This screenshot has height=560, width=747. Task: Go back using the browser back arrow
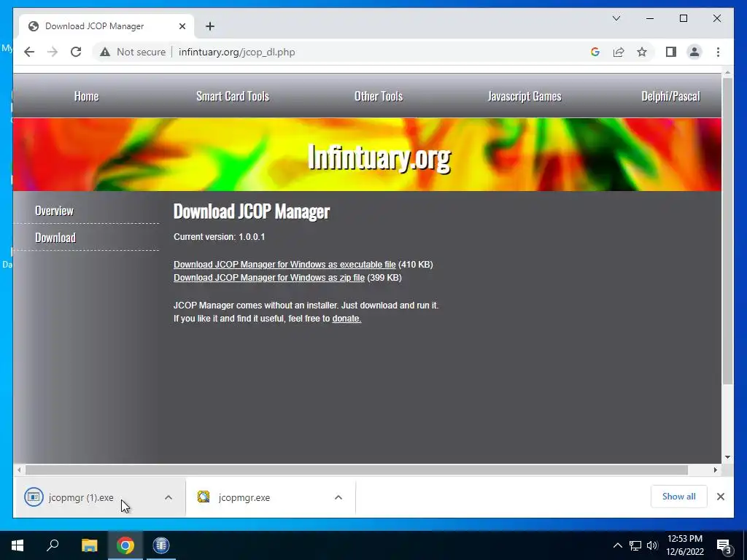pyautogui.click(x=29, y=52)
